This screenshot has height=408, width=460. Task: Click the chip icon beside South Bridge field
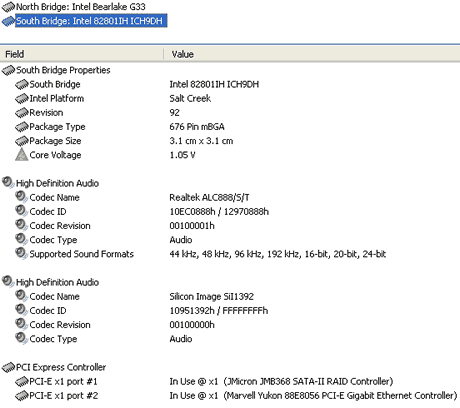[22, 84]
